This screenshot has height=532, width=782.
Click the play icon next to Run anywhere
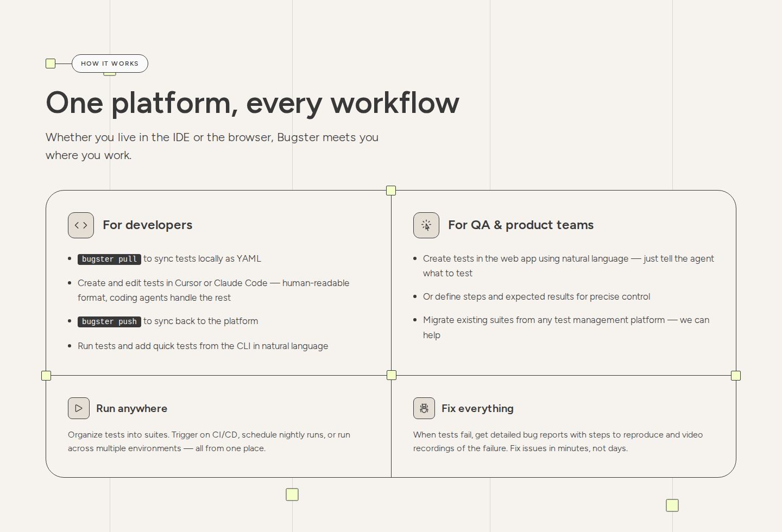79,408
